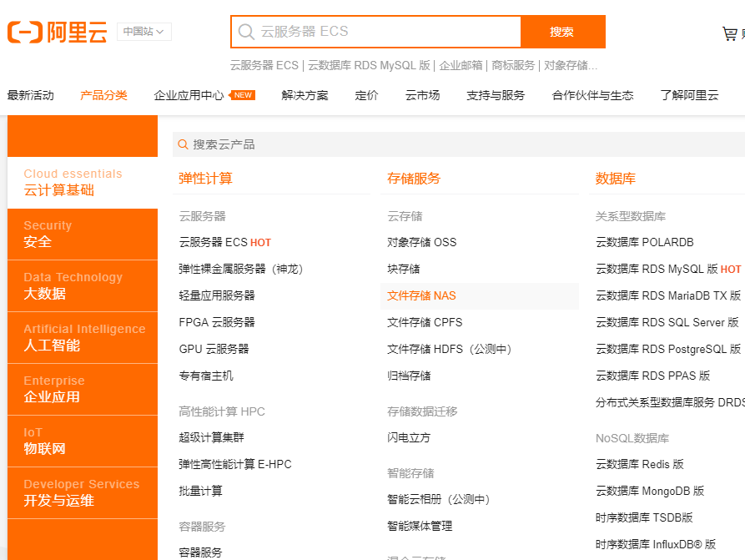Open 弹性裸金属服务器（神龙）link
745x560 pixels.
tap(241, 269)
